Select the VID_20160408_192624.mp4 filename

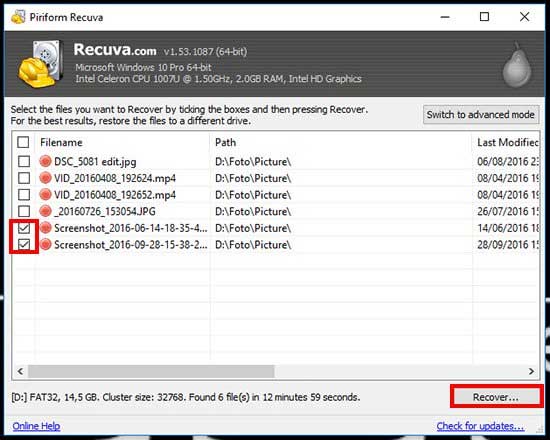click(x=115, y=178)
